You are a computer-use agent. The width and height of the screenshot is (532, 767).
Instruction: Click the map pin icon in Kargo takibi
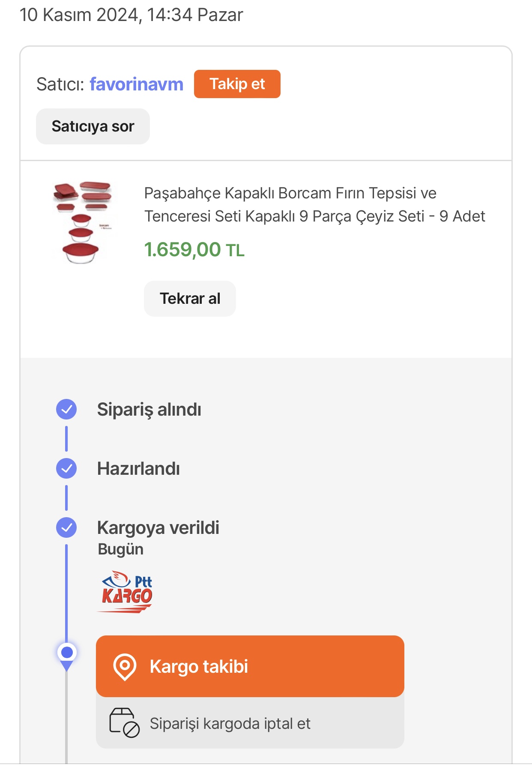[125, 667]
